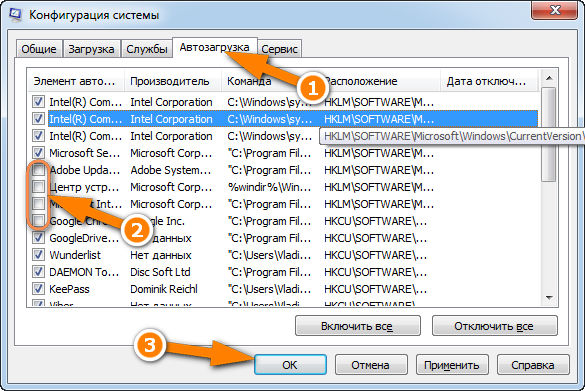The image size is (585, 391).
Task: Click the %windir%\Win... command cell
Action: coord(269,187)
